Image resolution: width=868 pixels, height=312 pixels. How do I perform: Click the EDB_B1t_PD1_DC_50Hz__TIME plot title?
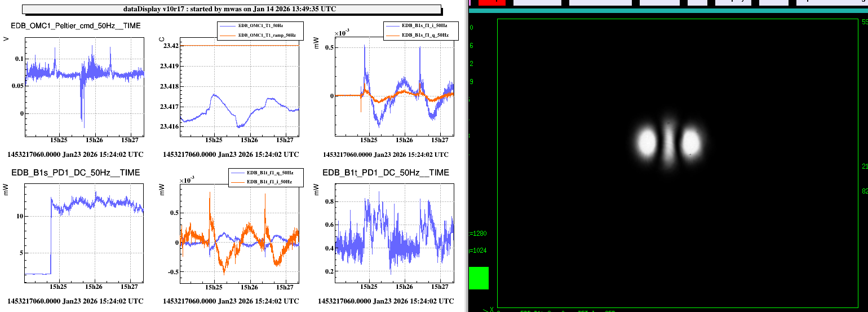[x=386, y=173]
